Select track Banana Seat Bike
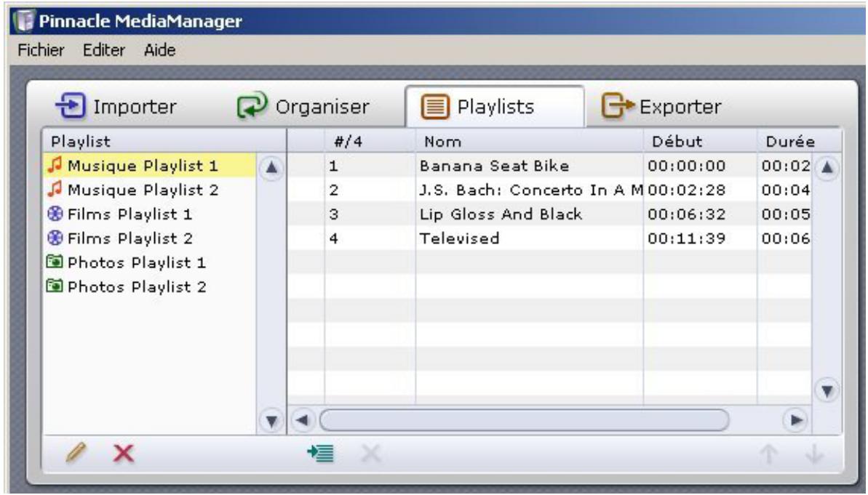 tap(494, 166)
